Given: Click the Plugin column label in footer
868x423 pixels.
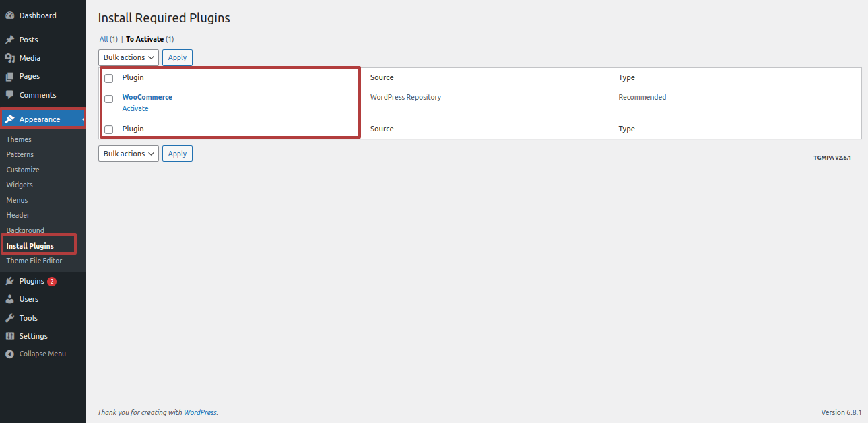Looking at the screenshot, I should (133, 129).
